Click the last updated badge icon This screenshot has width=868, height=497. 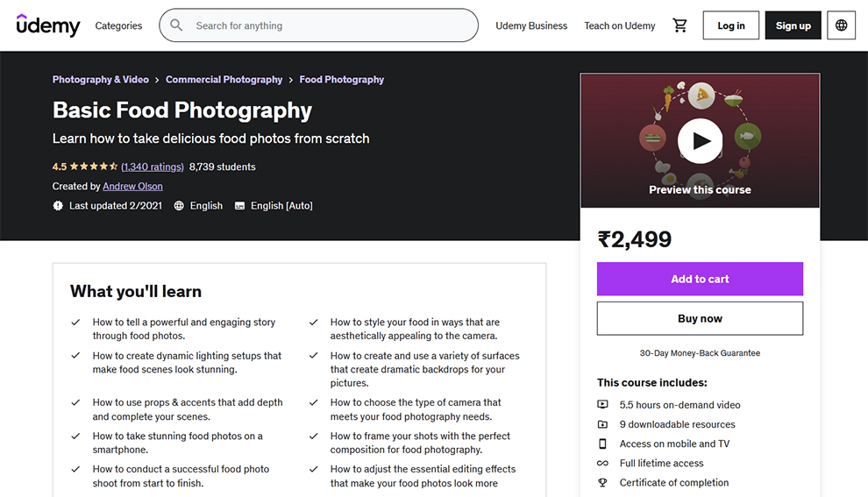click(58, 206)
